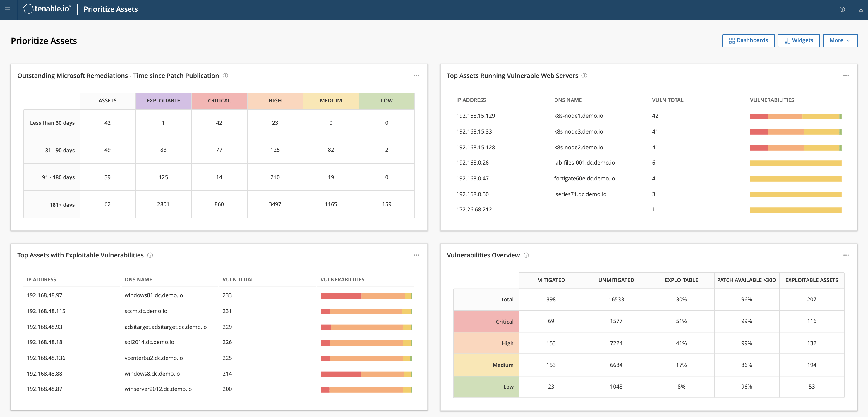Expand the More dropdown
The height and width of the screenshot is (417, 868).
click(x=840, y=40)
